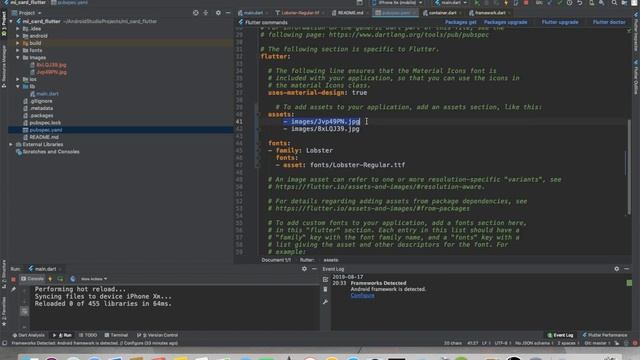
Task: Collapse the images folder
Action: coord(18,58)
